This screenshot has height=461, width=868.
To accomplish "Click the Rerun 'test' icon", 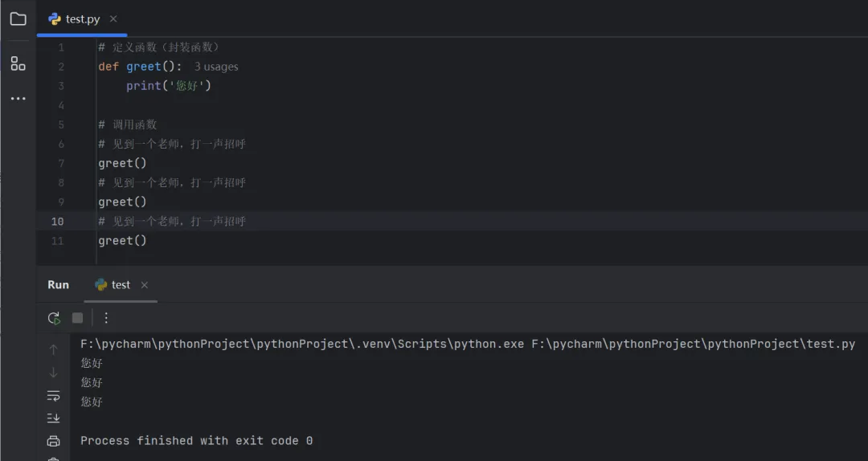I will tap(54, 318).
